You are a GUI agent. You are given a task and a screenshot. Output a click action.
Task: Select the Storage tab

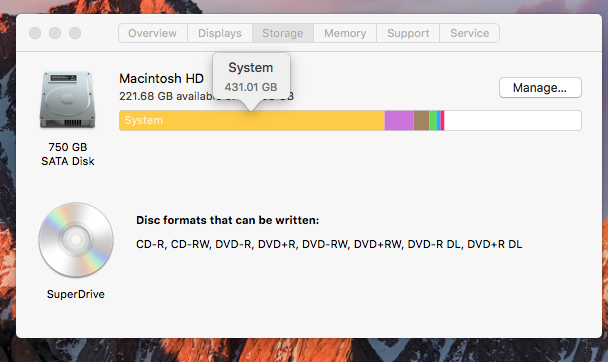[283, 33]
